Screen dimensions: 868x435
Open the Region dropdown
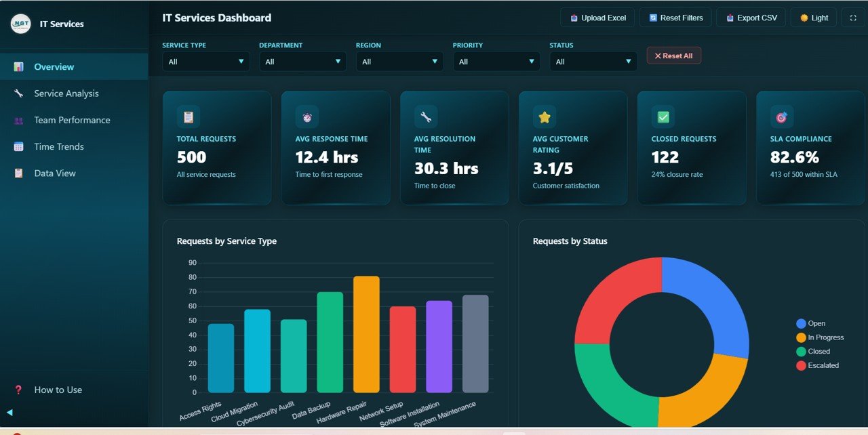tap(399, 61)
